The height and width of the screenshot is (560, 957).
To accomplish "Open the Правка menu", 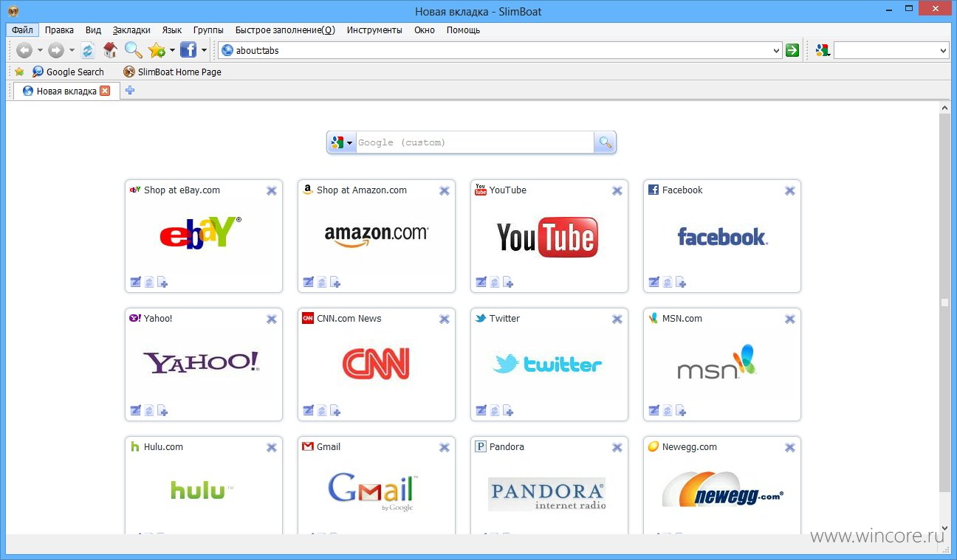I will [59, 30].
